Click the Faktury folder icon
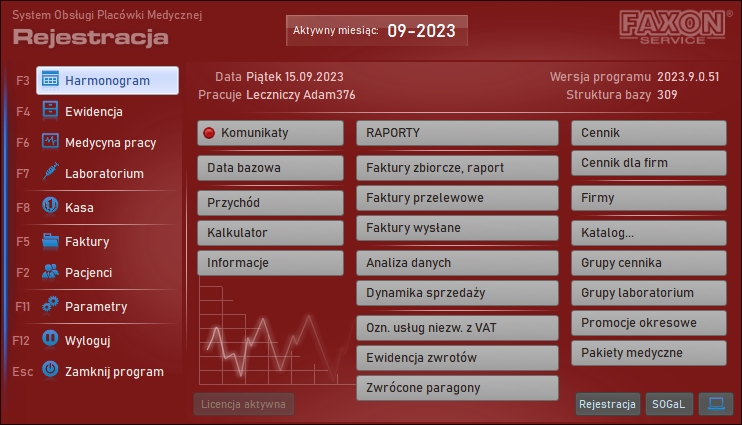742x425 pixels. point(50,241)
